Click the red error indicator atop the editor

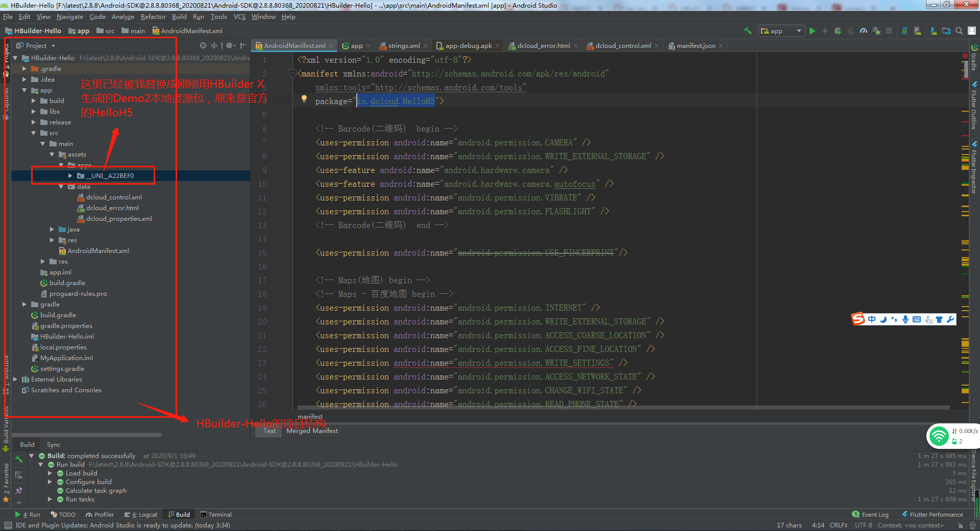(x=965, y=55)
